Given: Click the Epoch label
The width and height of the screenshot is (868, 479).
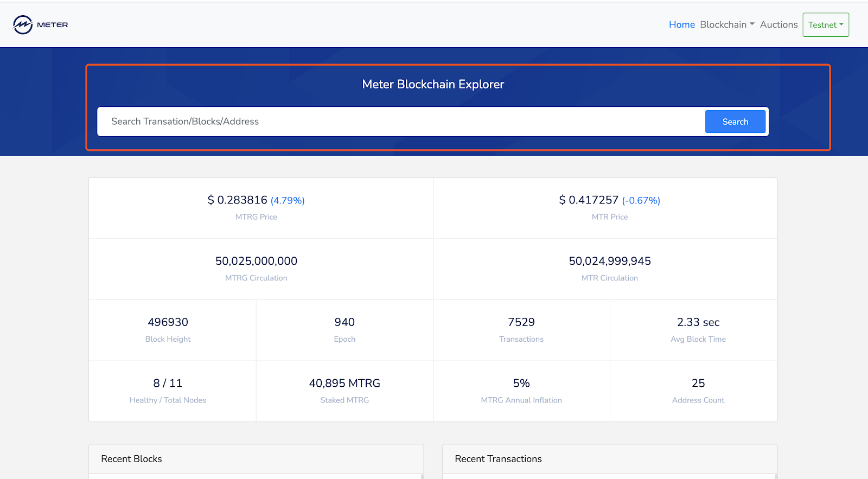Looking at the screenshot, I should pyautogui.click(x=344, y=339).
